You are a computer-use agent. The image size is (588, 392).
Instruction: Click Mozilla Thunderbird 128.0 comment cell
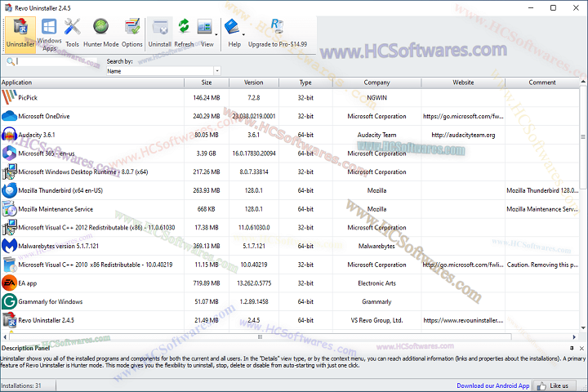(542, 190)
